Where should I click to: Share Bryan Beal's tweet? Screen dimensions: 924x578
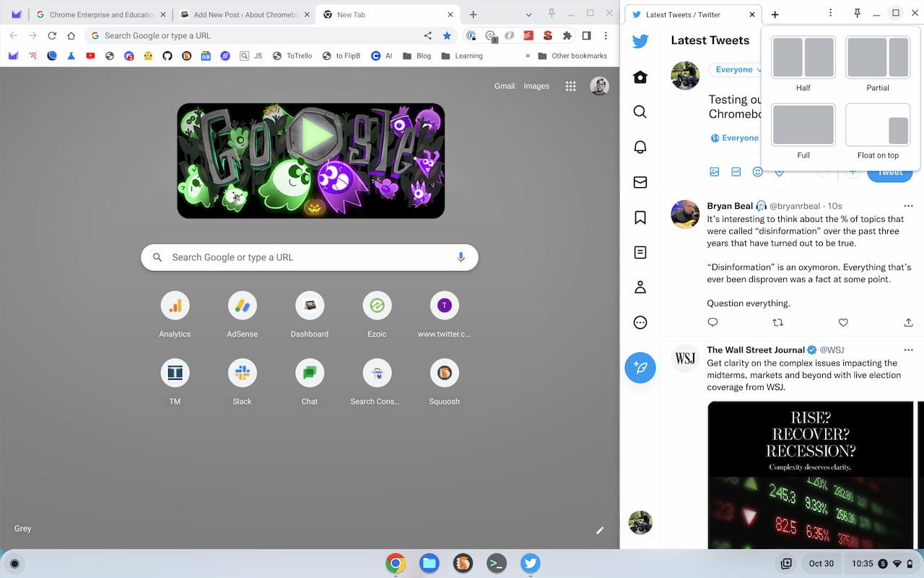tap(908, 322)
